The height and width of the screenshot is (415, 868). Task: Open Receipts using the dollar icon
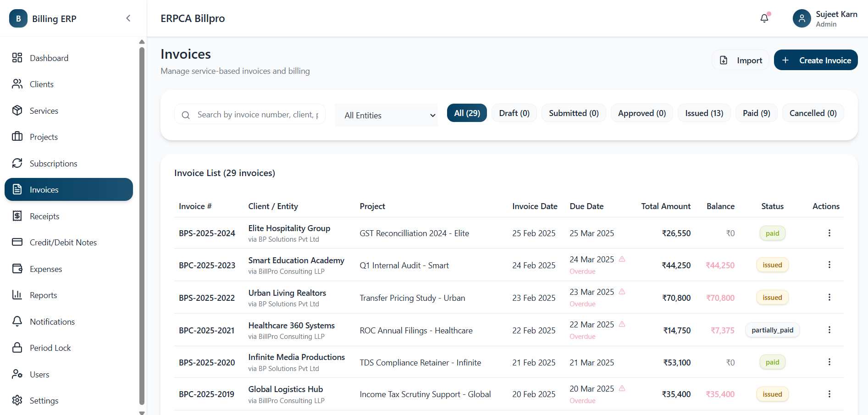click(17, 216)
